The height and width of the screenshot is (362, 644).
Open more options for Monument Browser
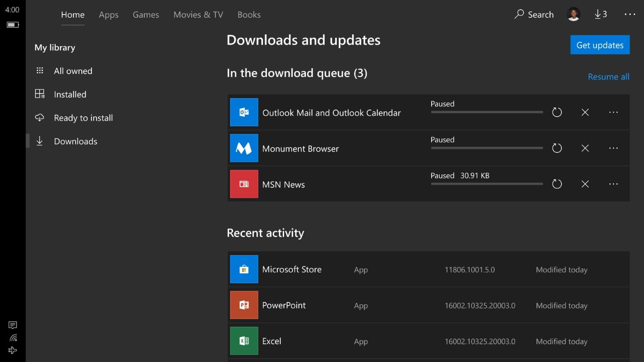(613, 148)
